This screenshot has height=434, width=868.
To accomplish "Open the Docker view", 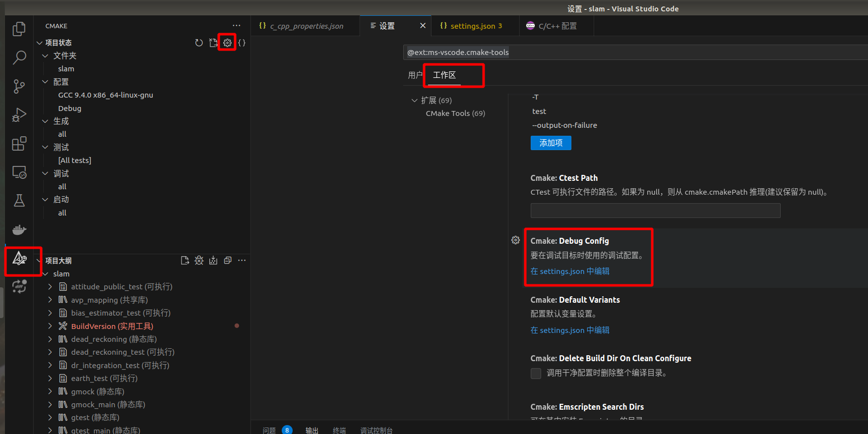I will pos(19,229).
